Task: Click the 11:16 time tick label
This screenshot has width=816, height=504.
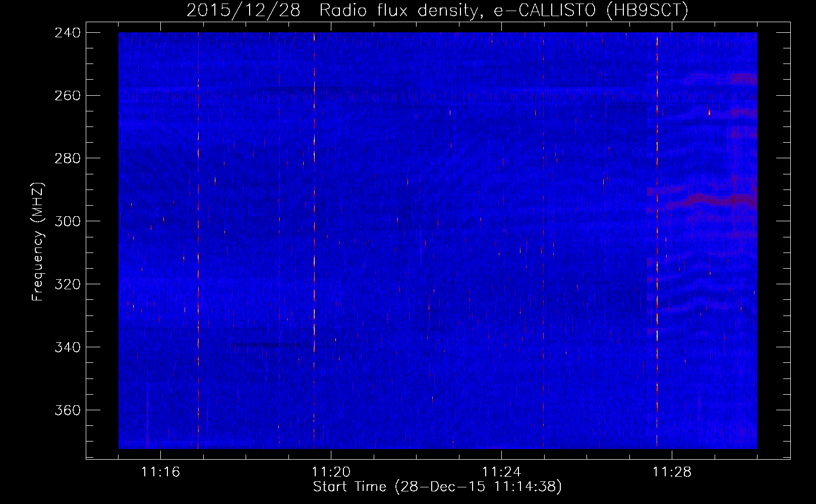Action: click(160, 472)
